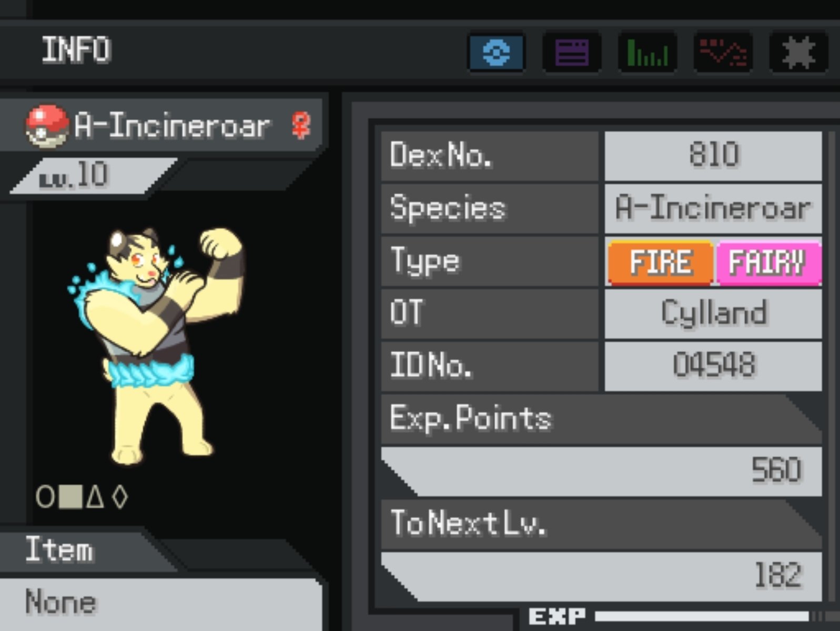Toggle the diamond marking
840x631 pixels.
pos(120,496)
